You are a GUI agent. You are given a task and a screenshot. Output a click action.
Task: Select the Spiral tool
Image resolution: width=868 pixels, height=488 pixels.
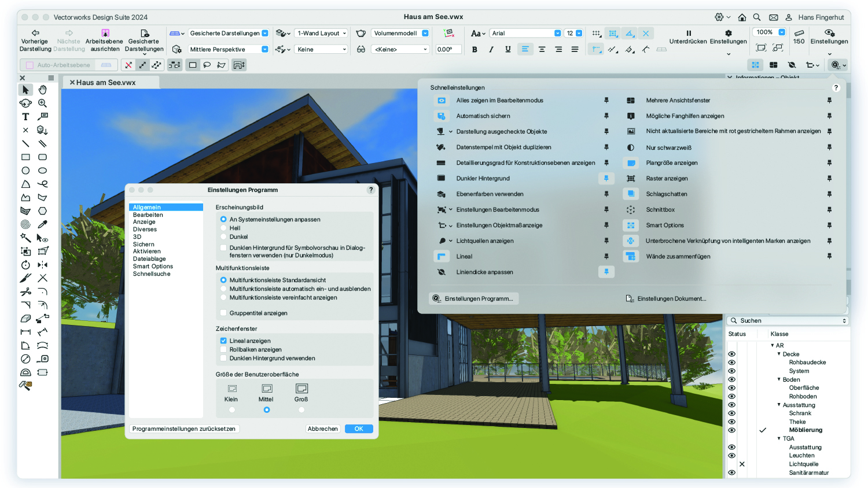point(25,224)
